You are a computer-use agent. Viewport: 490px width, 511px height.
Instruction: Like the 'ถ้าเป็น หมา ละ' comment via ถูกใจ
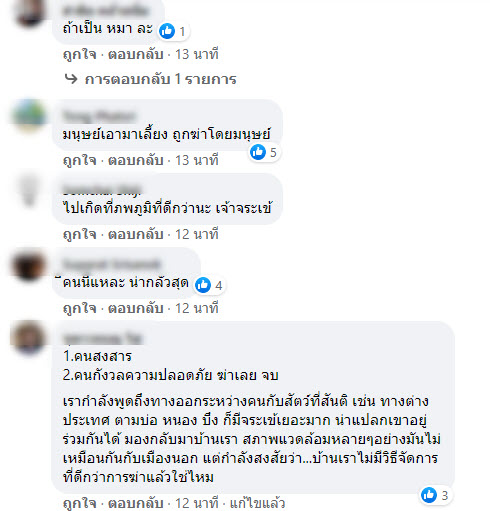coord(80,54)
